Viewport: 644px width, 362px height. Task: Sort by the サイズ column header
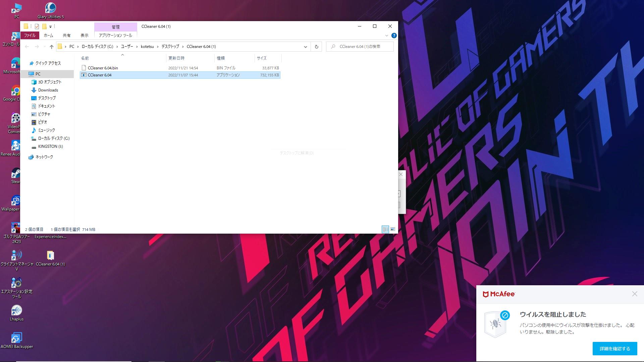[262, 58]
